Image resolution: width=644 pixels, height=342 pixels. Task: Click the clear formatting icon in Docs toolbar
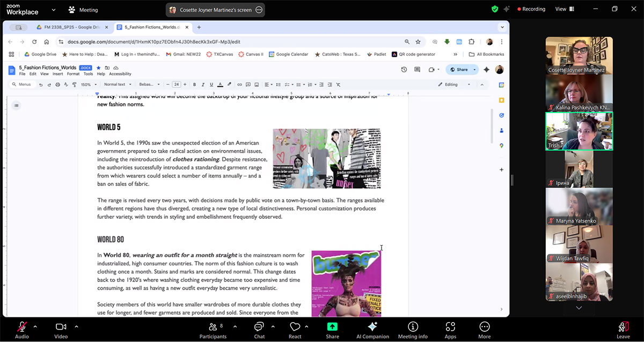(x=338, y=85)
